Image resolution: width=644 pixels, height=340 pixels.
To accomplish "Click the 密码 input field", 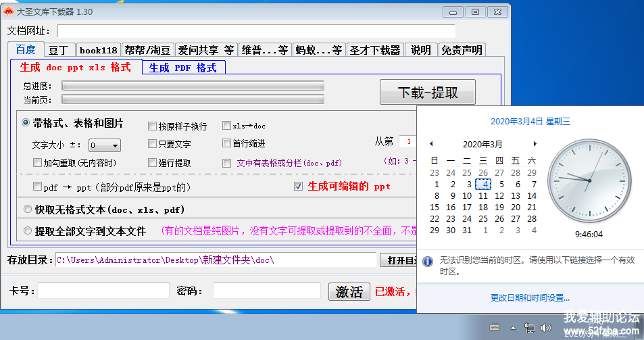I will point(267,291).
